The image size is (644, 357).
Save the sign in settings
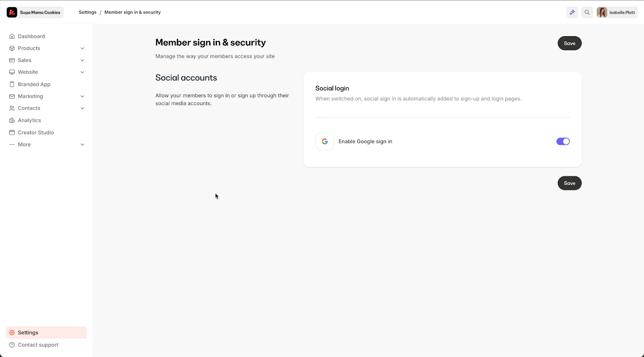[x=569, y=43]
